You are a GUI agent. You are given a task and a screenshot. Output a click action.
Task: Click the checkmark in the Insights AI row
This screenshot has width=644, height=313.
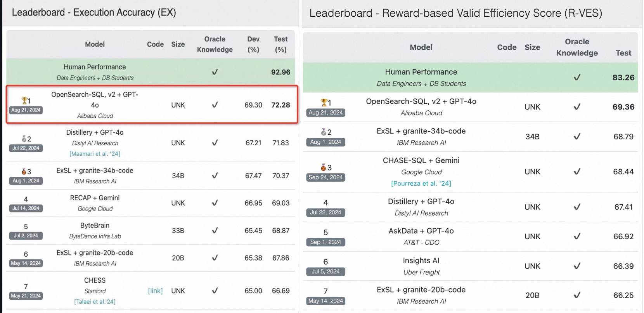[577, 266]
